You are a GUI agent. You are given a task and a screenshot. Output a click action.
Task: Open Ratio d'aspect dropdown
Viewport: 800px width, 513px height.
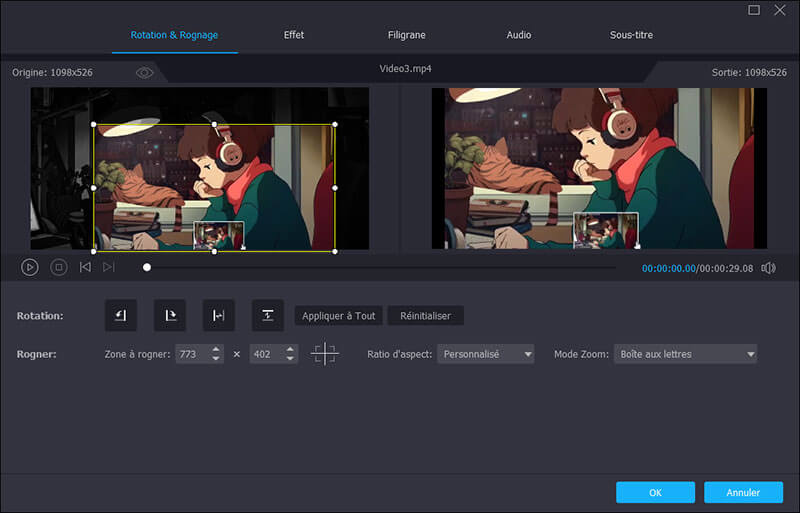(486, 354)
